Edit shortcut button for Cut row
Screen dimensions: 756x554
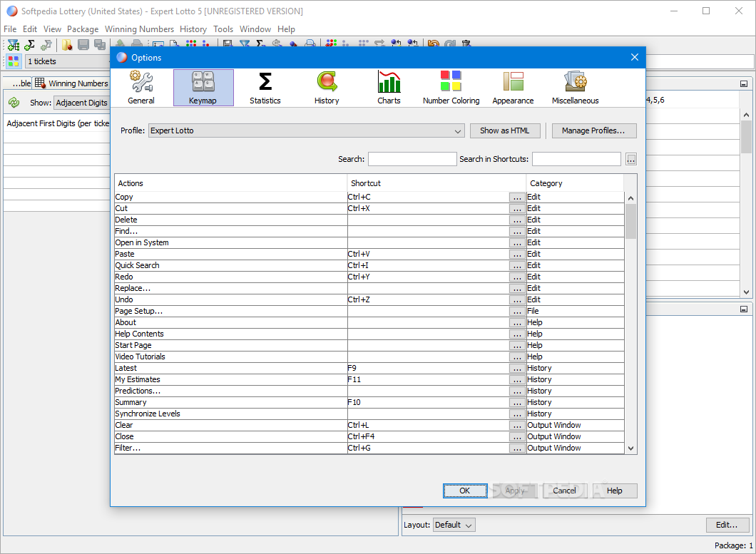(517, 209)
